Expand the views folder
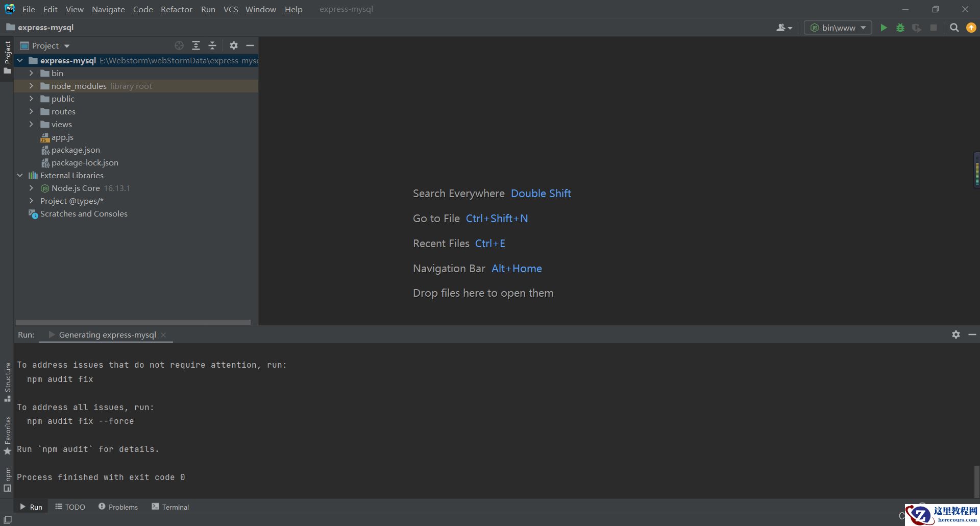This screenshot has width=980, height=526. pyautogui.click(x=31, y=124)
